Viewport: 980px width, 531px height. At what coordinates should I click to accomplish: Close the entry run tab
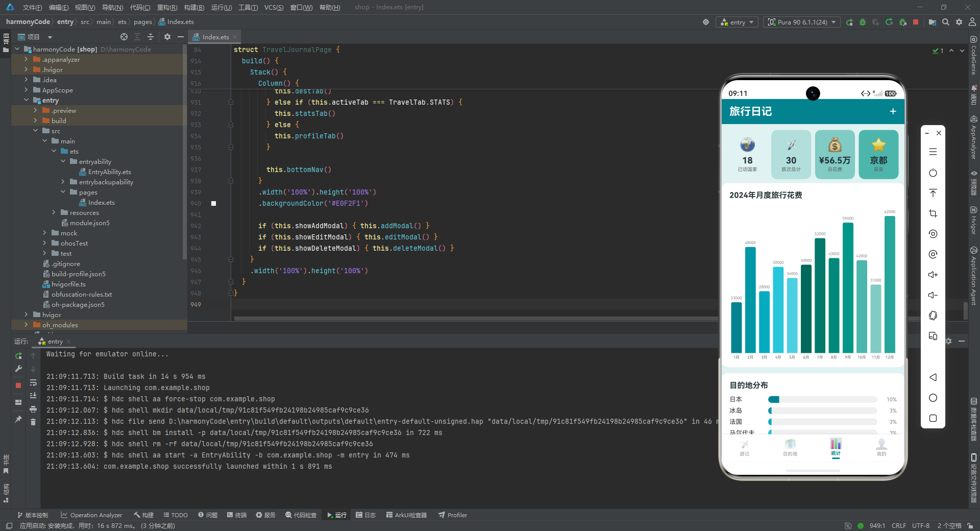point(68,342)
